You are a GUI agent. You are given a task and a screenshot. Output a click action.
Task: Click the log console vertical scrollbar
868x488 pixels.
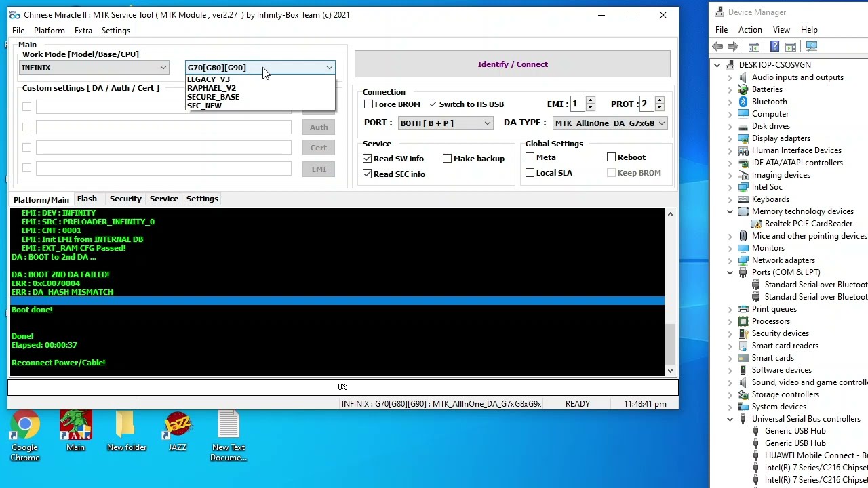670,292
